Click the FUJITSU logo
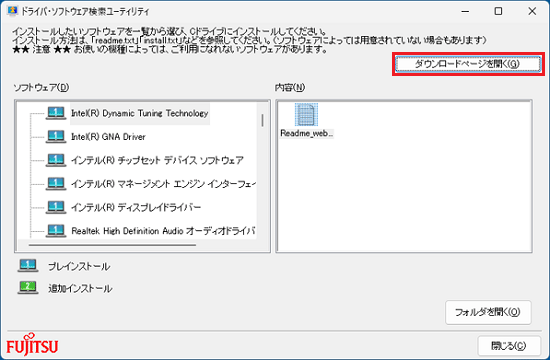The width and height of the screenshot is (550, 360). click(32, 345)
